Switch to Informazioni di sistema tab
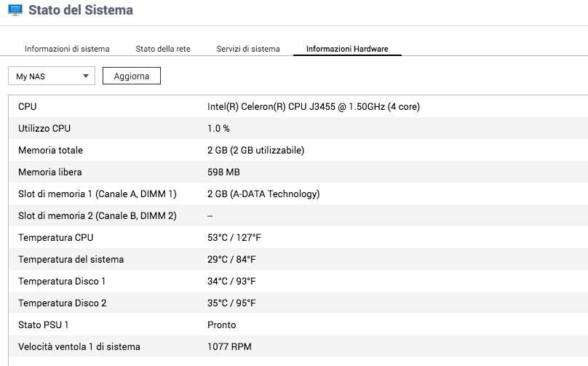The height and width of the screenshot is (366, 588). click(67, 49)
